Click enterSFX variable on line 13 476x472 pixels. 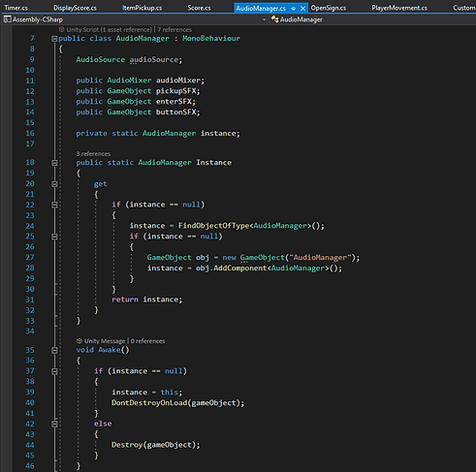point(174,102)
